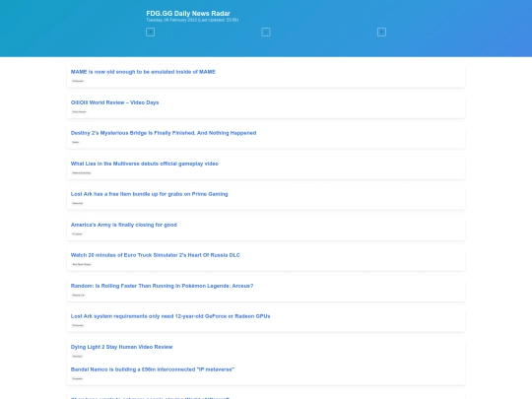Click the source tag under Pokémon Legends headline
Screen dimensions: 532x399
(79, 295)
